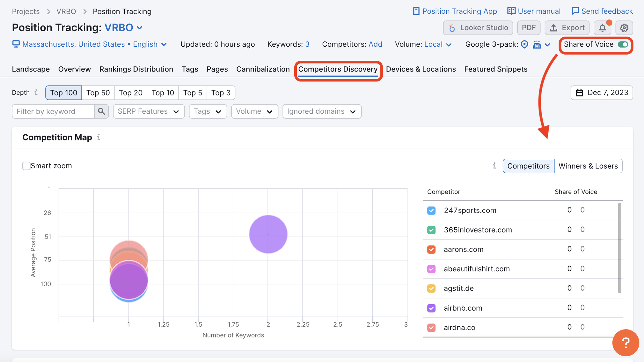Click the purple bubble at two keywords
Image resolution: width=644 pixels, height=362 pixels.
268,234
